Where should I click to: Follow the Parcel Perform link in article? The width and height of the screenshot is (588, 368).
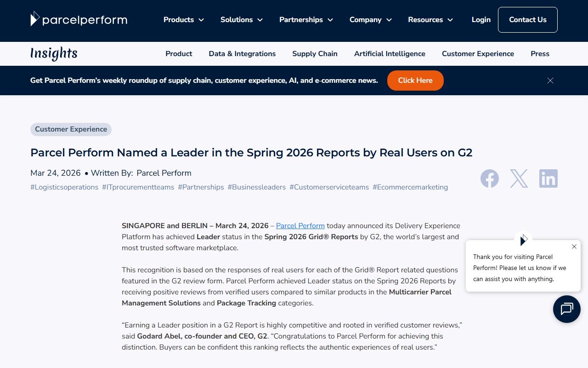point(300,226)
